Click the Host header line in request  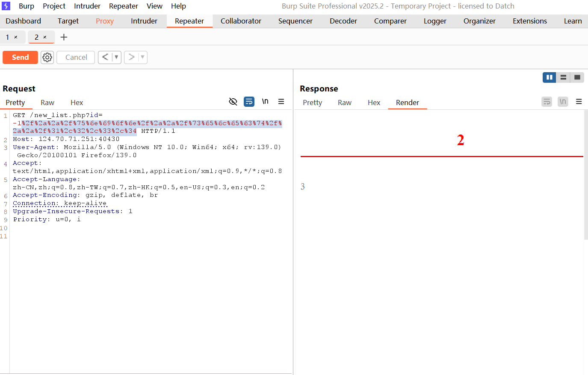point(66,139)
